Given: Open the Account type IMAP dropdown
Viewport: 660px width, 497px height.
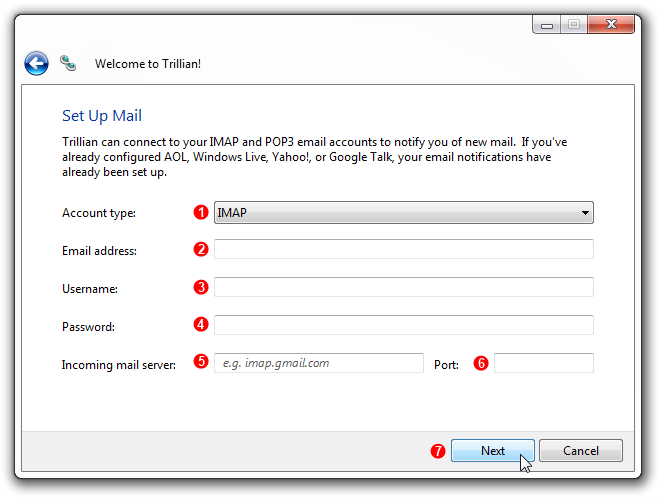Looking at the screenshot, I should (404, 213).
